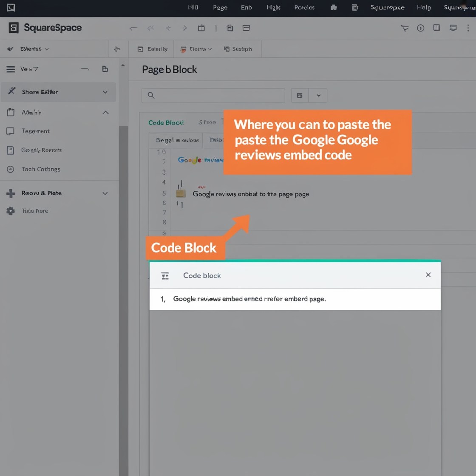Click the document icon in sidebar header

(x=105, y=69)
